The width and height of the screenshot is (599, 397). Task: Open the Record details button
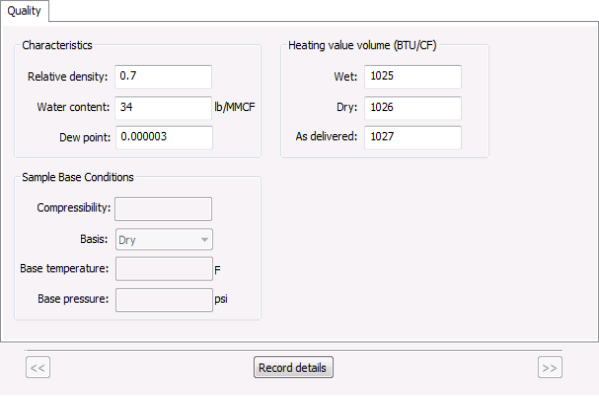(x=293, y=367)
